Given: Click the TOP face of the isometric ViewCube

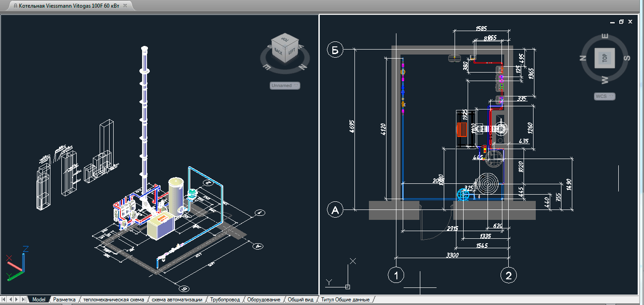Looking at the screenshot, I should 284,39.
